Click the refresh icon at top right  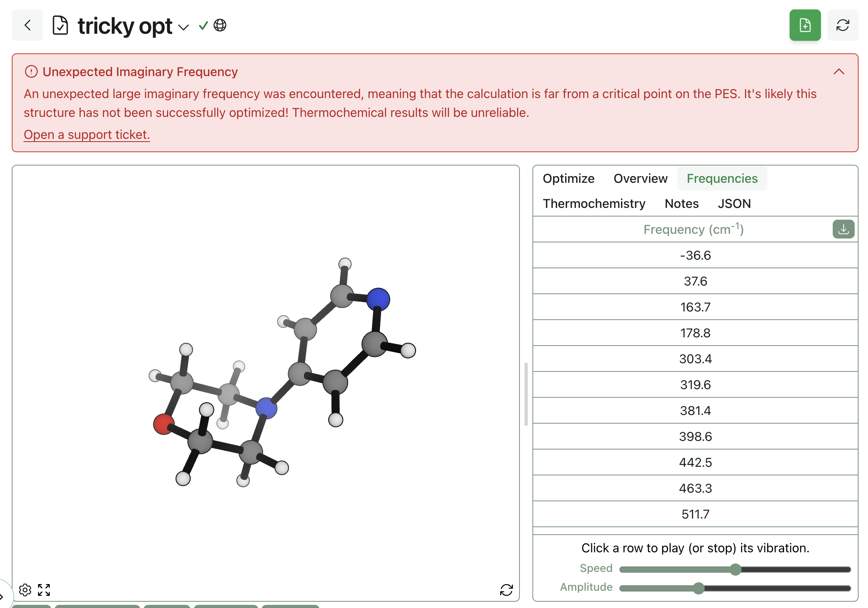[843, 25]
